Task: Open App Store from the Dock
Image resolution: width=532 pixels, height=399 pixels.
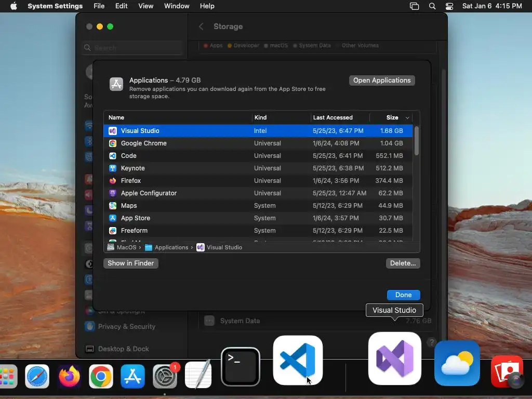Action: [x=132, y=376]
